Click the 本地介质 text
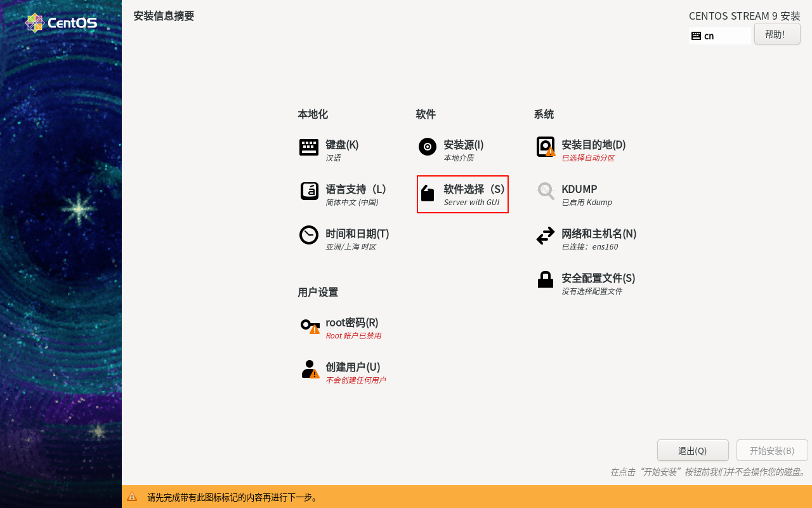The image size is (812, 508). [459, 158]
